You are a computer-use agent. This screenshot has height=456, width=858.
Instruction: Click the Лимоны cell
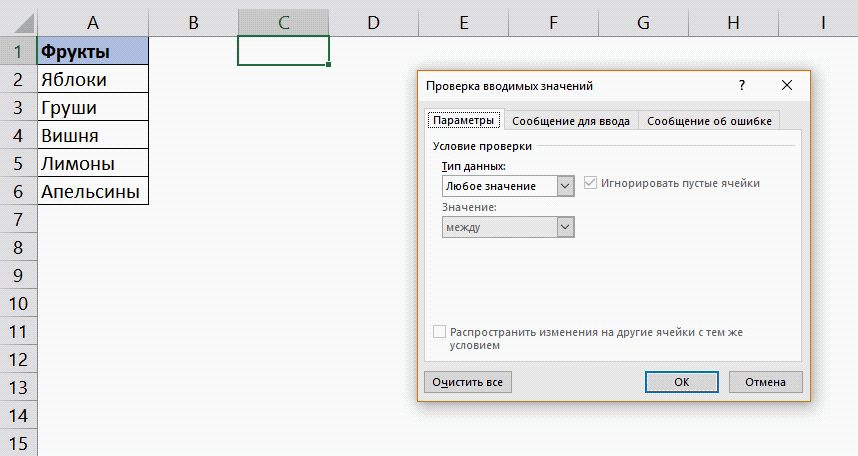coord(92,163)
